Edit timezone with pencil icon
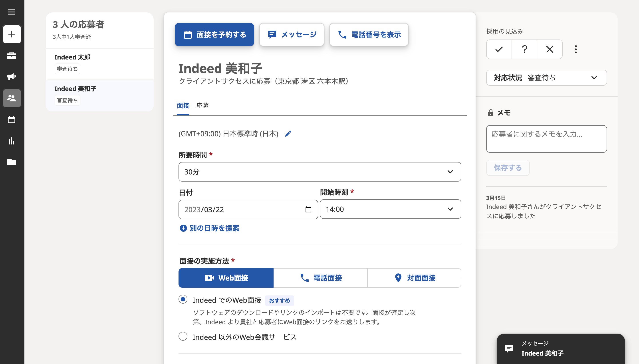Image resolution: width=639 pixels, height=364 pixels. pos(288,134)
